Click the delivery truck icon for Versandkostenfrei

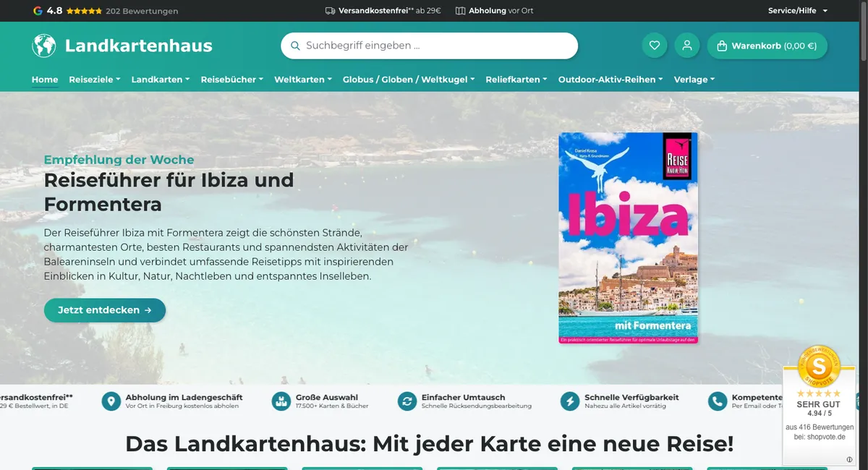[x=330, y=11]
